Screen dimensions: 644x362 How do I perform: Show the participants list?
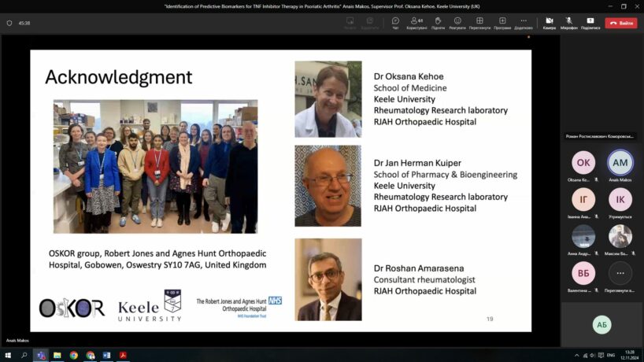coord(416,22)
